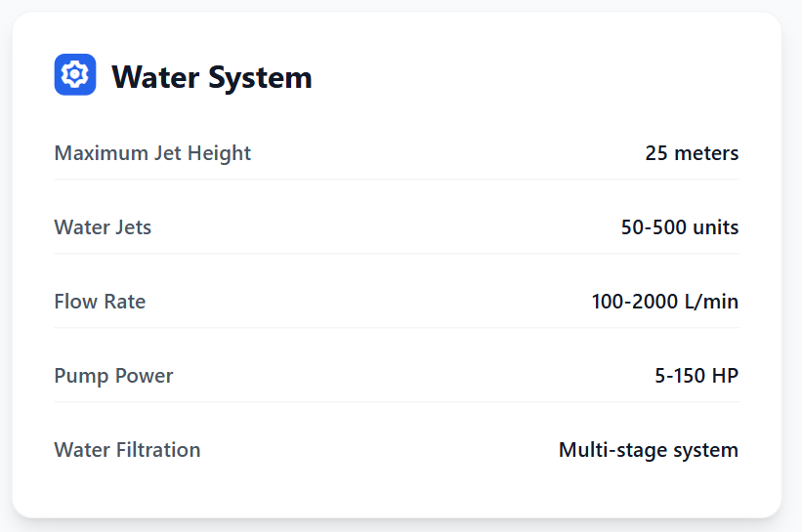Click the 50-500 units value
The image size is (802, 532).
pos(680,227)
